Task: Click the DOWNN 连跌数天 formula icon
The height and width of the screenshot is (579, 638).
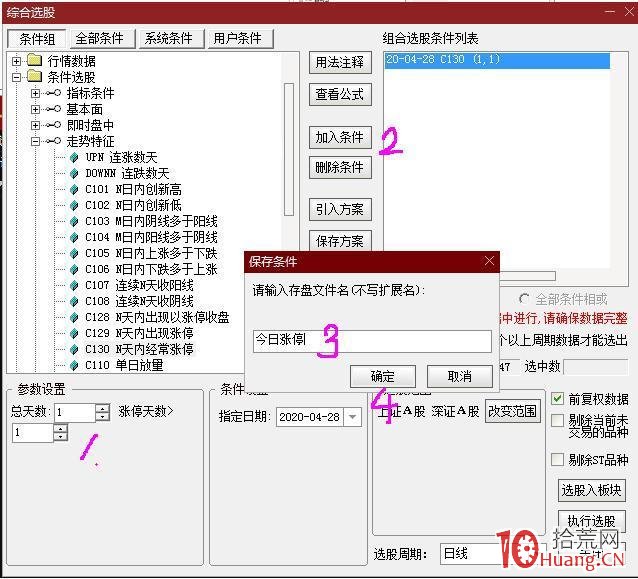Action: click(74, 173)
